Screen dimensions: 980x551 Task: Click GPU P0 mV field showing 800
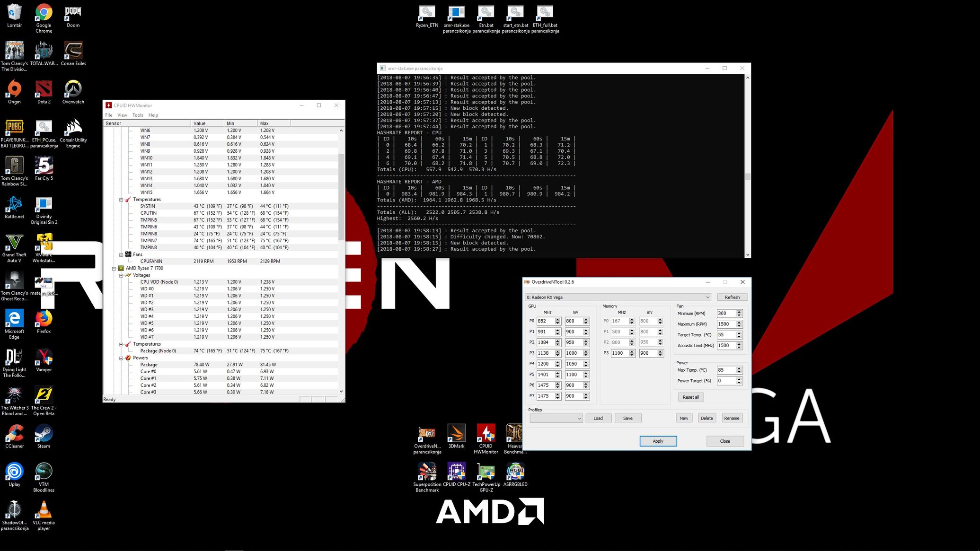tap(574, 321)
